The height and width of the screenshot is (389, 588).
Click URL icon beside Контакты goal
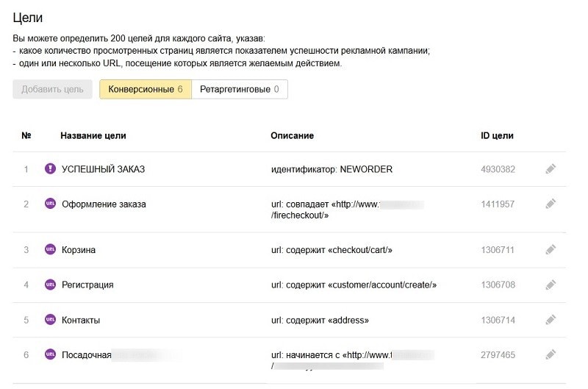pyautogui.click(x=50, y=320)
